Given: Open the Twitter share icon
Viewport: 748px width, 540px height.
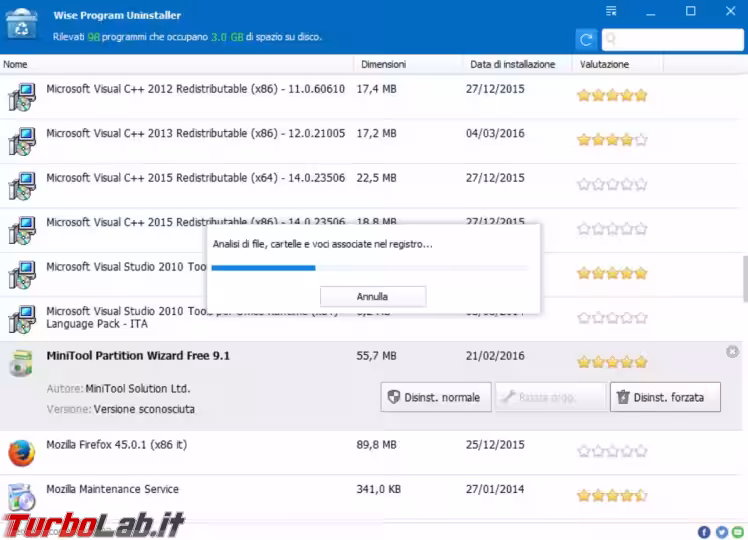Looking at the screenshot, I should click(720, 531).
